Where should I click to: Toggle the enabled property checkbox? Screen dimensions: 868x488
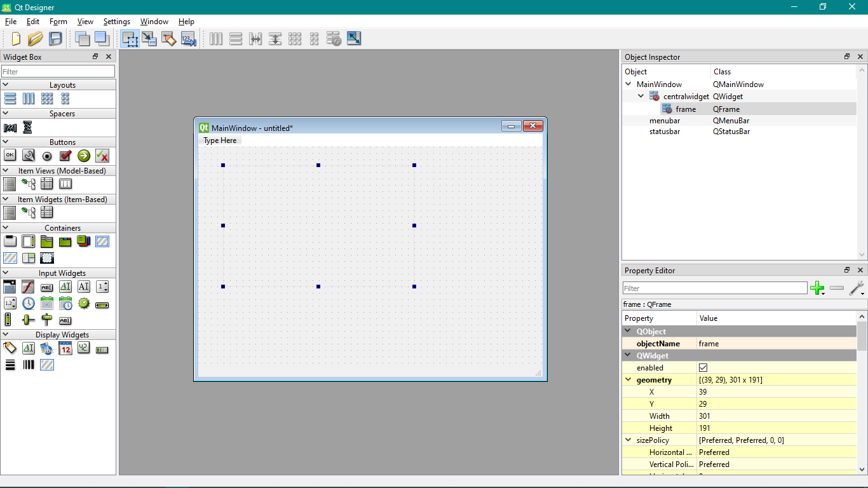(x=703, y=367)
